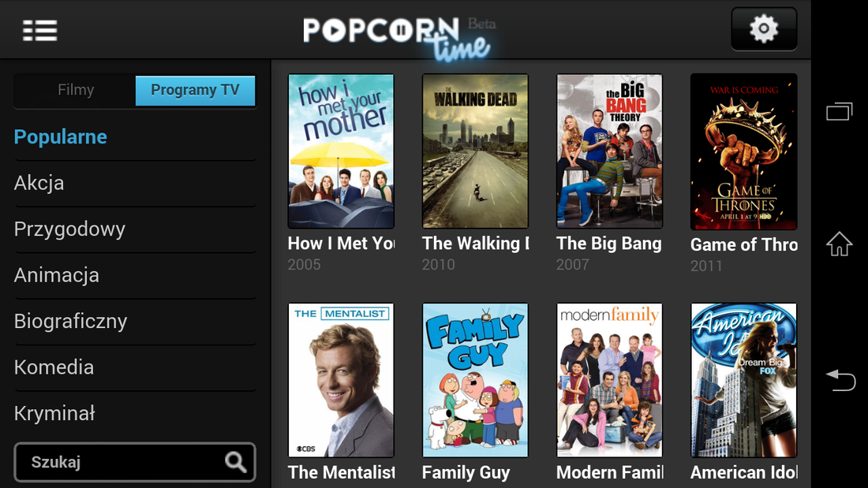868x488 pixels.
Task: Open the hamburger menu icon
Action: click(40, 31)
